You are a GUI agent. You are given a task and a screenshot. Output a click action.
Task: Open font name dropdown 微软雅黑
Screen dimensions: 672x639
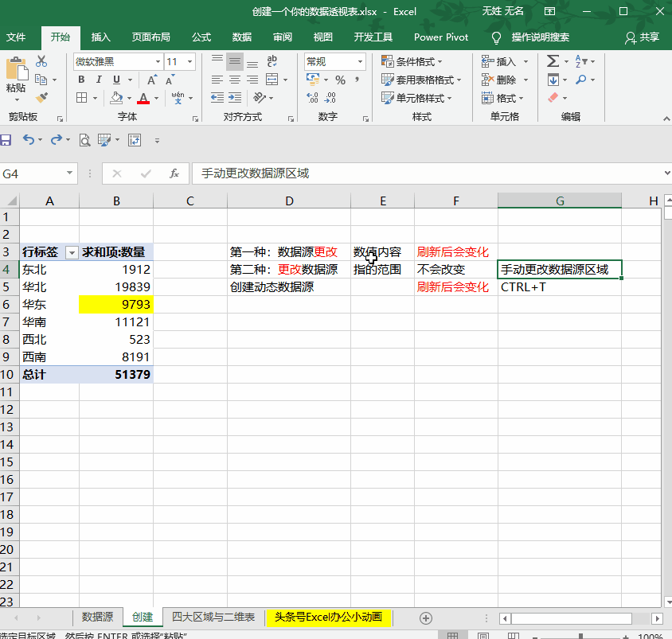click(x=158, y=62)
